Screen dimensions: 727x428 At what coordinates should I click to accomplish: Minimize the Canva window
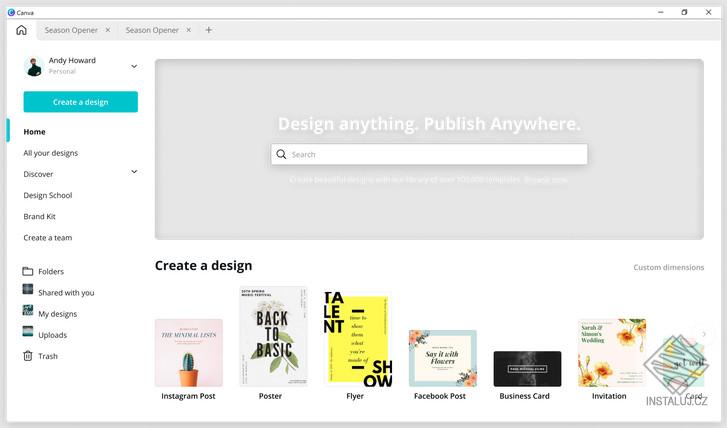[x=661, y=12]
